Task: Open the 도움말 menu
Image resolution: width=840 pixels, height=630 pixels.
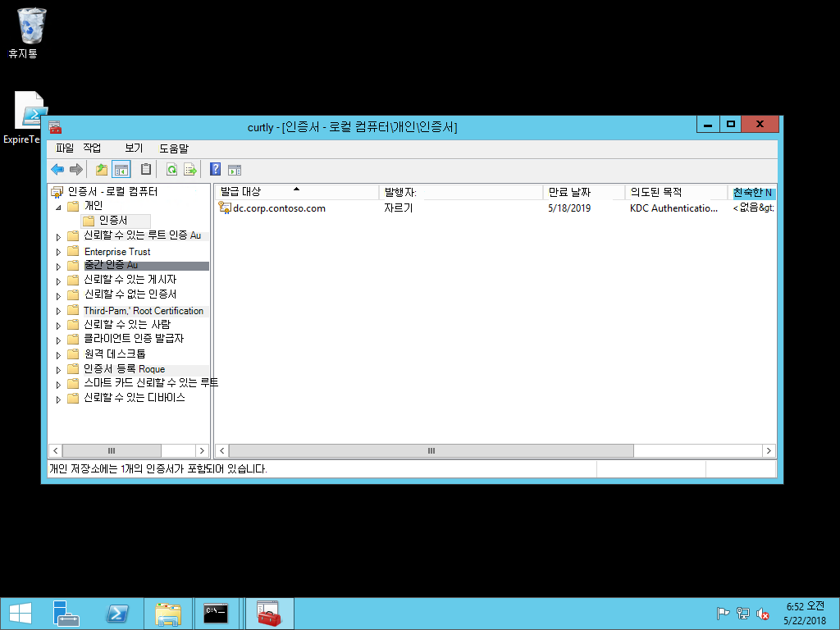Action: point(174,148)
